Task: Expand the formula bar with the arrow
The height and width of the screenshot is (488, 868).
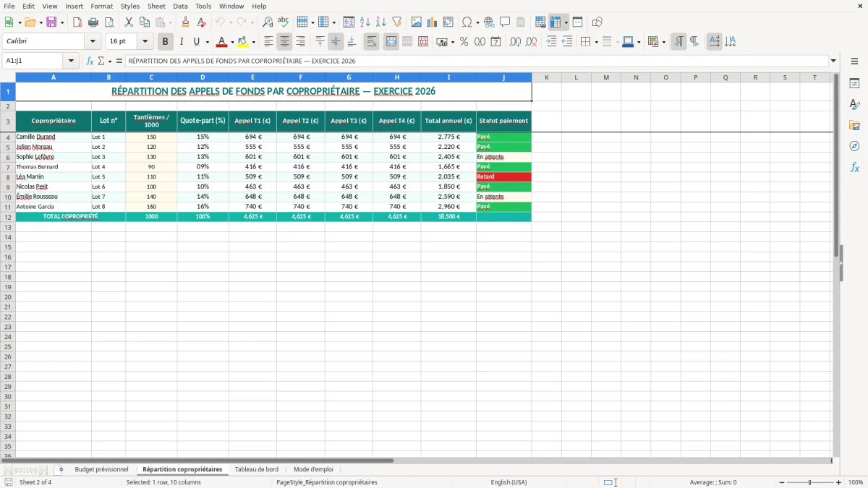Action: click(833, 61)
